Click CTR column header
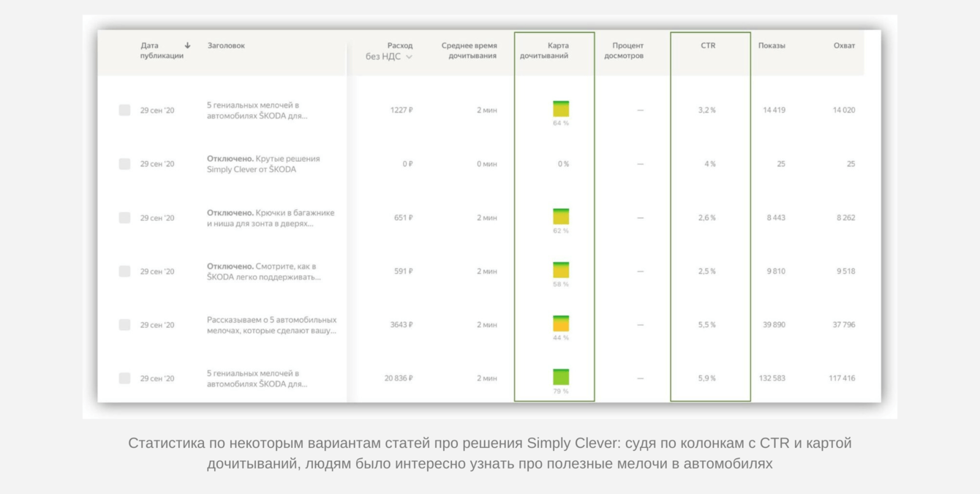 (x=708, y=45)
